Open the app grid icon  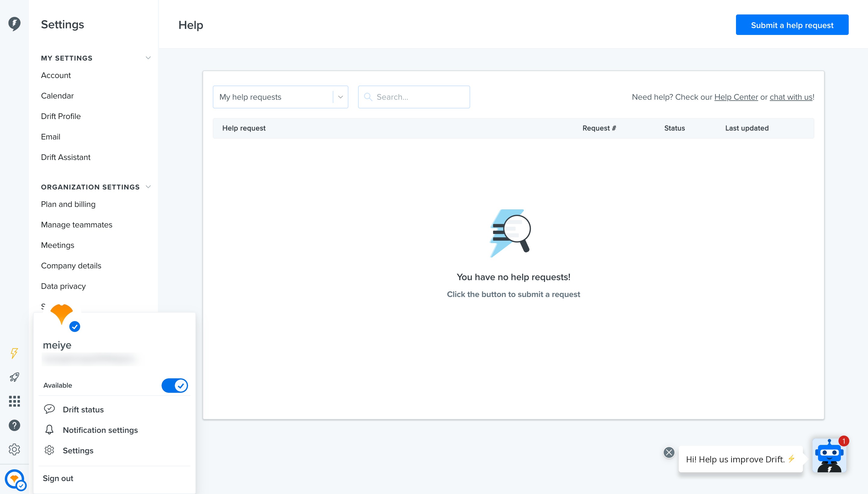coord(14,401)
